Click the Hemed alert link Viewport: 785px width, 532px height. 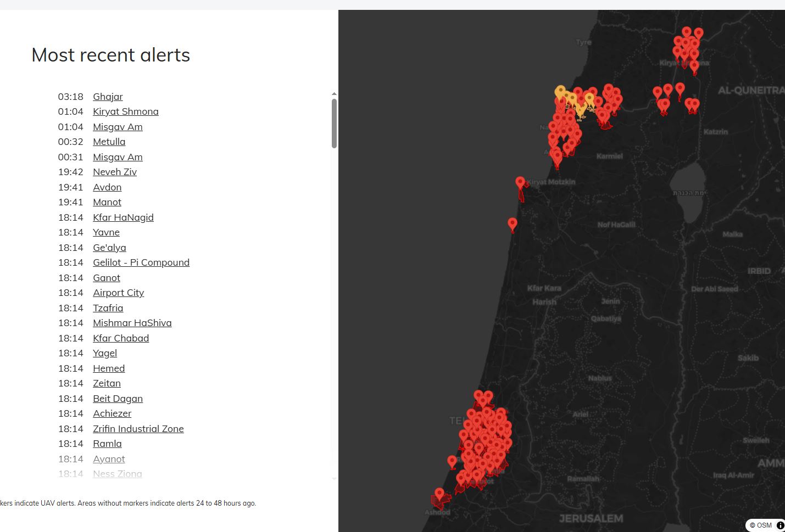coord(109,368)
